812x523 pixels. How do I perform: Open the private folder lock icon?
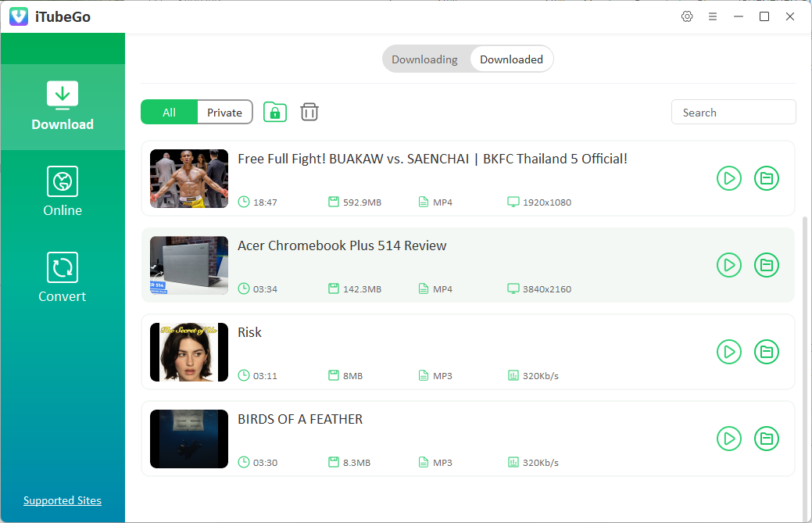point(274,112)
